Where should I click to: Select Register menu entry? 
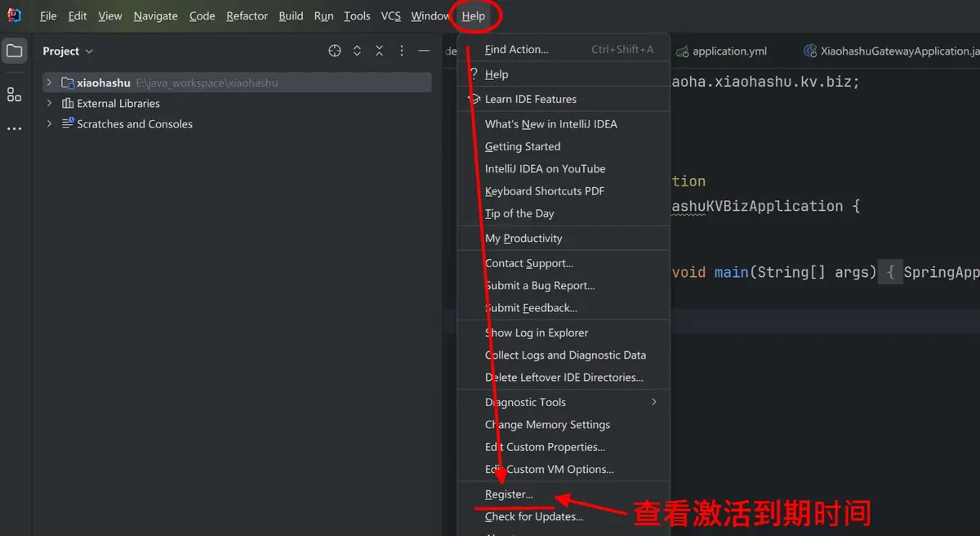564,494
